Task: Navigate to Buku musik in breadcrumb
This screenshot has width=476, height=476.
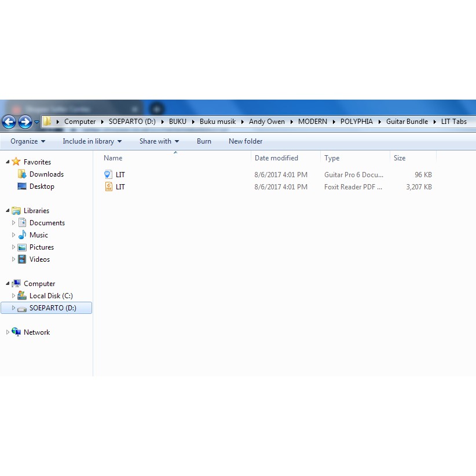Action: [218, 122]
